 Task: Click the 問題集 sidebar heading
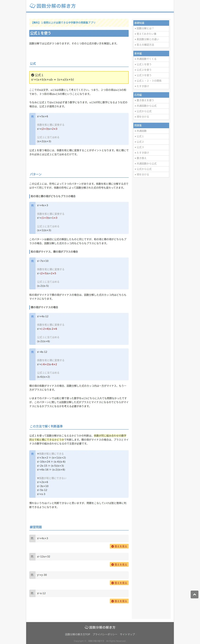tap(151, 126)
